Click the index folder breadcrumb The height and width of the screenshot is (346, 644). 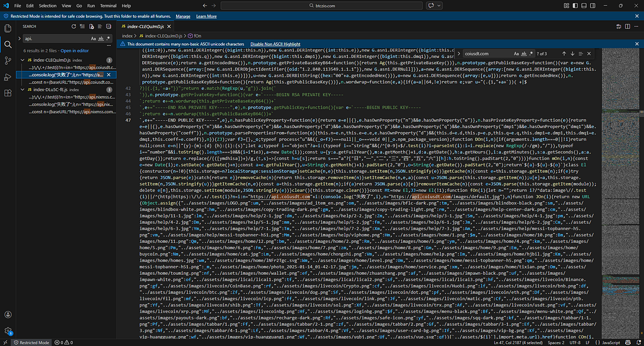[127, 36]
